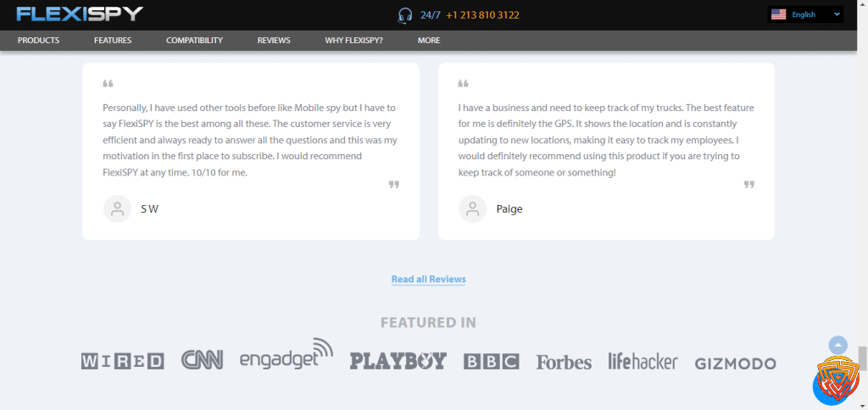
Task: Open the MORE menu
Action: click(x=429, y=41)
